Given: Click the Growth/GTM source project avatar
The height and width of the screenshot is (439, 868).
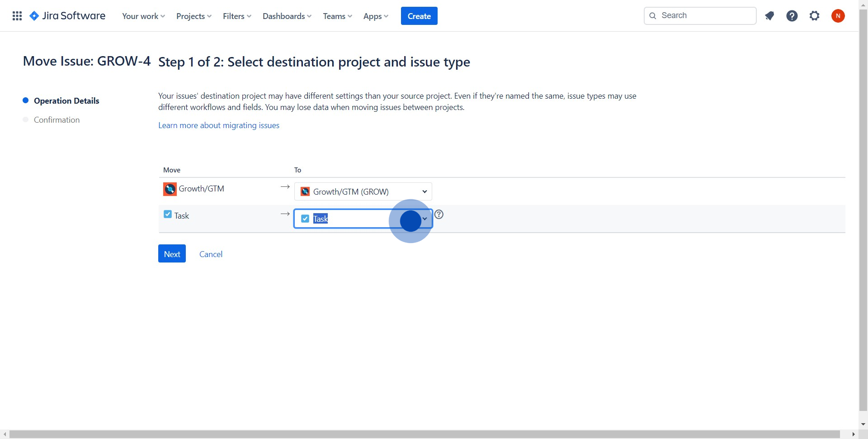Looking at the screenshot, I should 170,189.
